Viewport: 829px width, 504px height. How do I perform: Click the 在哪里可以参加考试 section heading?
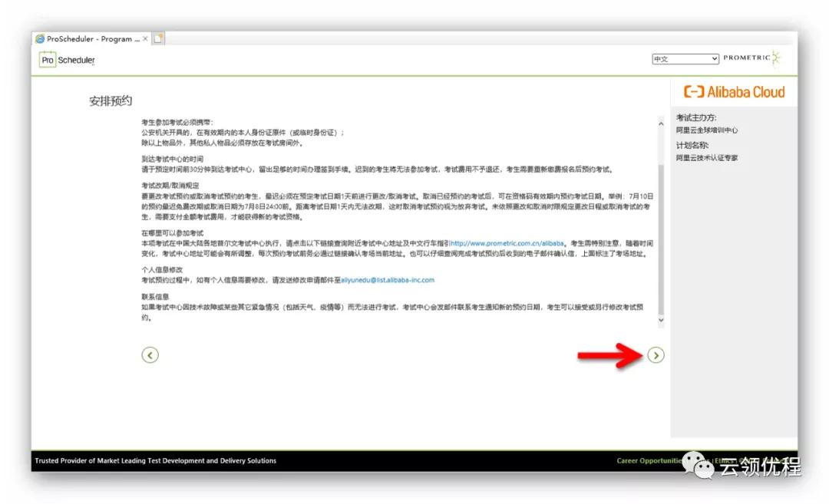173,233
